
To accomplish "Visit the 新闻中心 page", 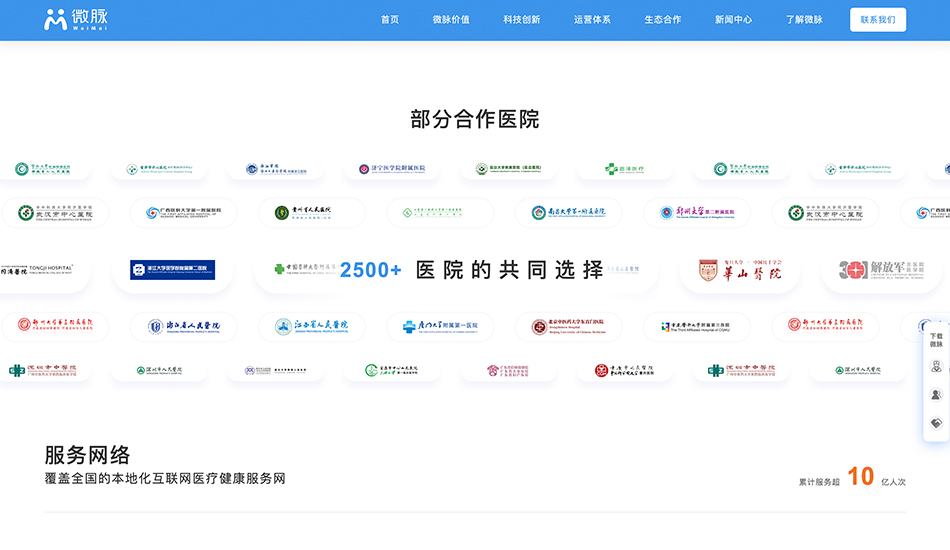I will pos(734,20).
